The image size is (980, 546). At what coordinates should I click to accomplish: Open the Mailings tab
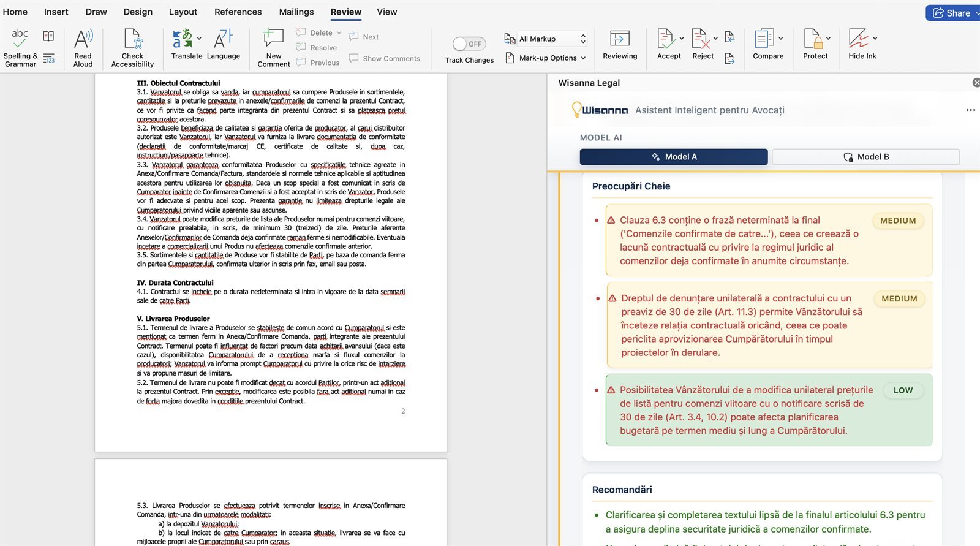pos(296,12)
